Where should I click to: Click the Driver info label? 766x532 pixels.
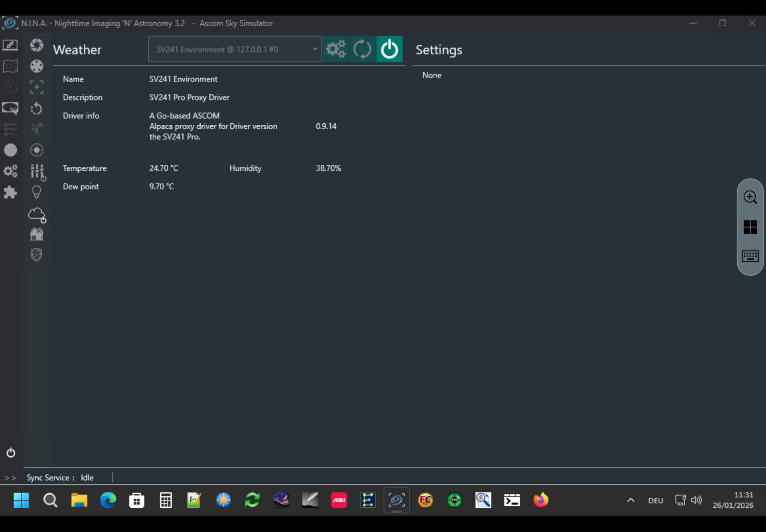coord(81,116)
